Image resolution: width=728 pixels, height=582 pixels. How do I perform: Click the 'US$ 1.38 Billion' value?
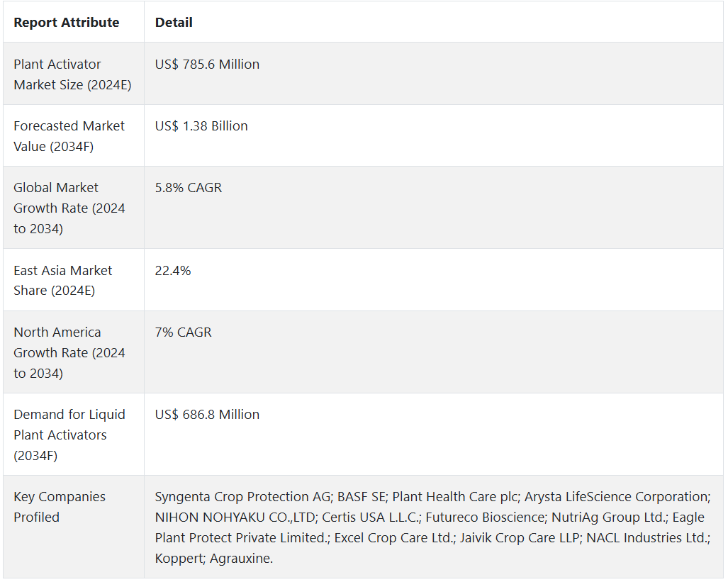coord(201,126)
